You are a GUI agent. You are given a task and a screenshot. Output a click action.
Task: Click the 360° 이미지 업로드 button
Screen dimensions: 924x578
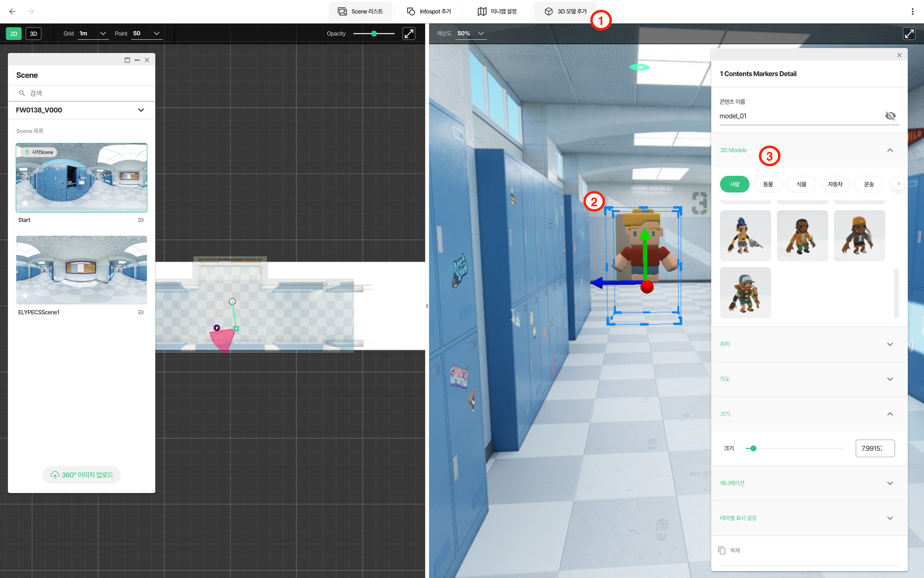tap(82, 475)
